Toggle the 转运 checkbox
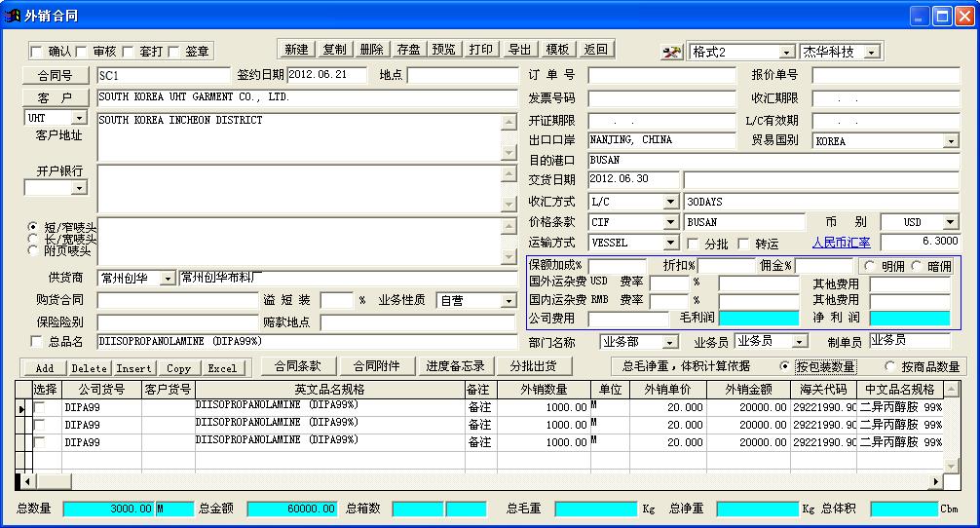Viewport: 980px width, 528px height. (x=743, y=244)
